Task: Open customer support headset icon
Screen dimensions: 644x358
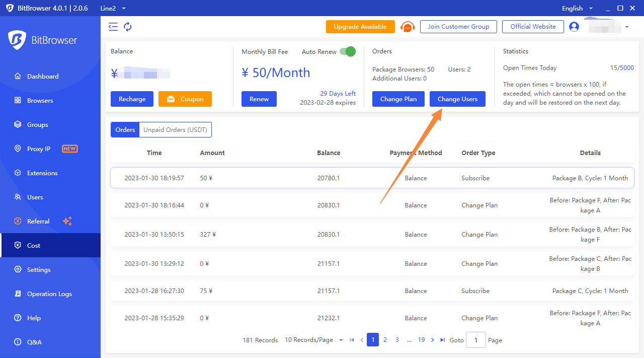Action: click(x=408, y=27)
